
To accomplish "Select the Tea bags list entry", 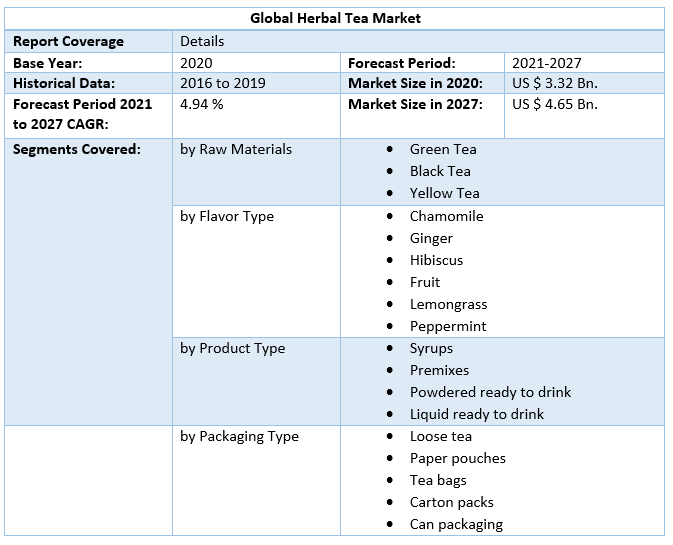I will (438, 480).
